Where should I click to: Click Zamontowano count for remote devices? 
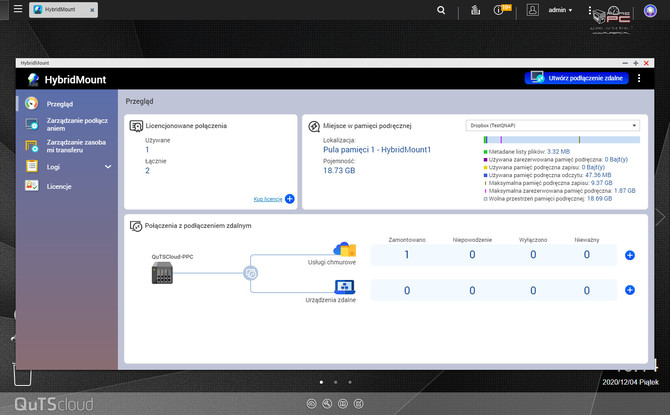click(407, 291)
